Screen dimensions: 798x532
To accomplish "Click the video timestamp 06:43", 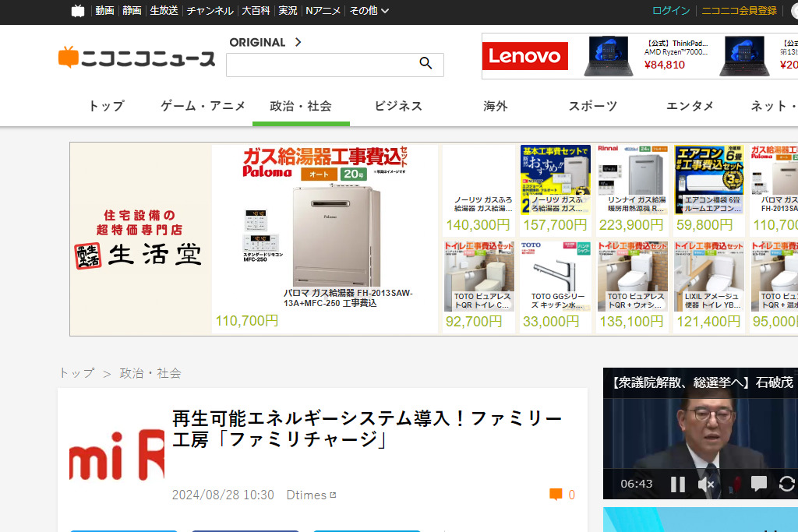I will click(636, 484).
